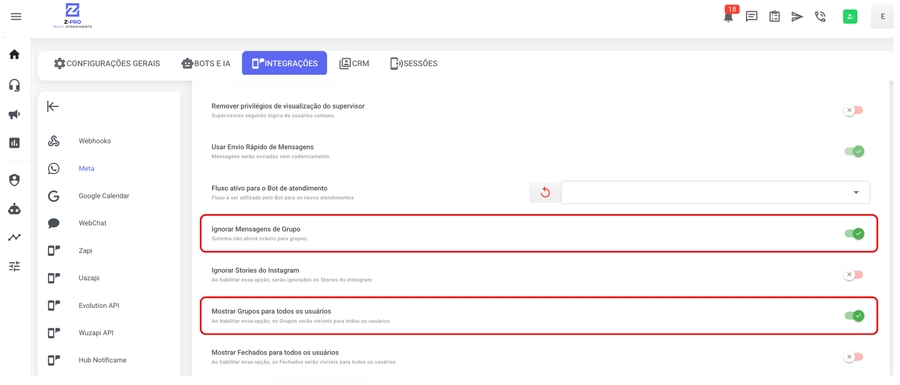Toggle Mostrar Fechados para todos os usuários
This screenshot has height=385, width=900.
(x=854, y=357)
